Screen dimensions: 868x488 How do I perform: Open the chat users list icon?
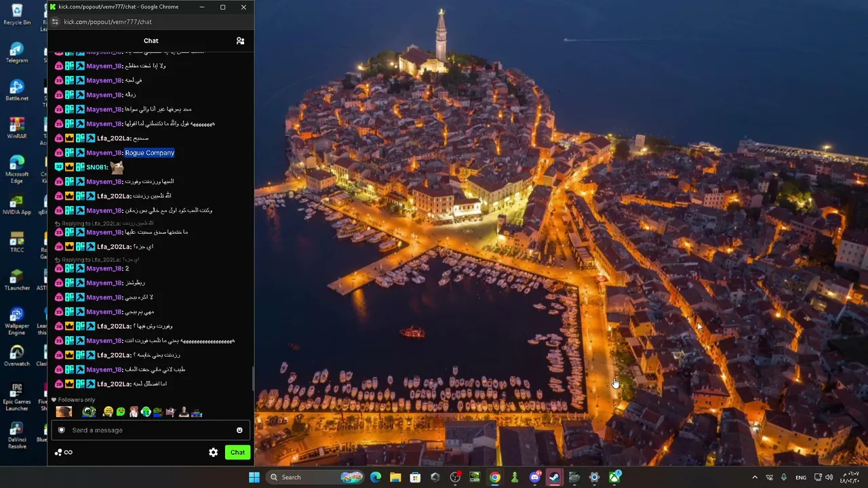coord(240,41)
